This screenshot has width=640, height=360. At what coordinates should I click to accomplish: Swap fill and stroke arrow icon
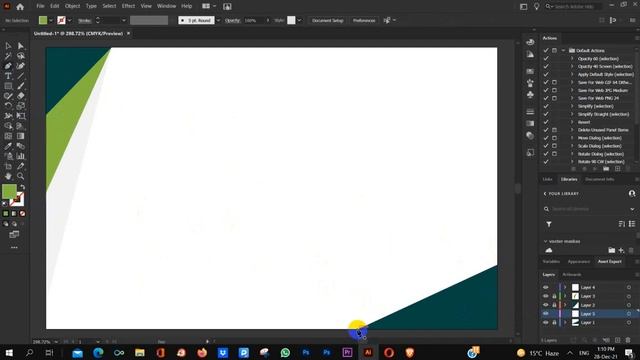[x=23, y=187]
